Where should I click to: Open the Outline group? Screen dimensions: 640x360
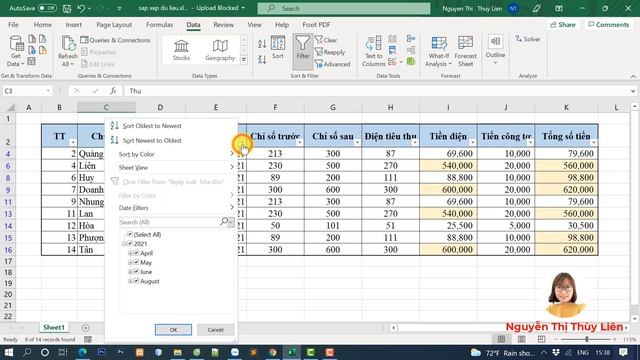pyautogui.click(x=495, y=50)
